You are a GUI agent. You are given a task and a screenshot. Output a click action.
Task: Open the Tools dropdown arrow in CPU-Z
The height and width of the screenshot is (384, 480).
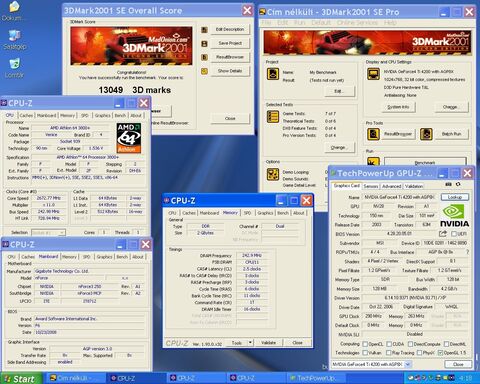pyautogui.click(x=250, y=342)
